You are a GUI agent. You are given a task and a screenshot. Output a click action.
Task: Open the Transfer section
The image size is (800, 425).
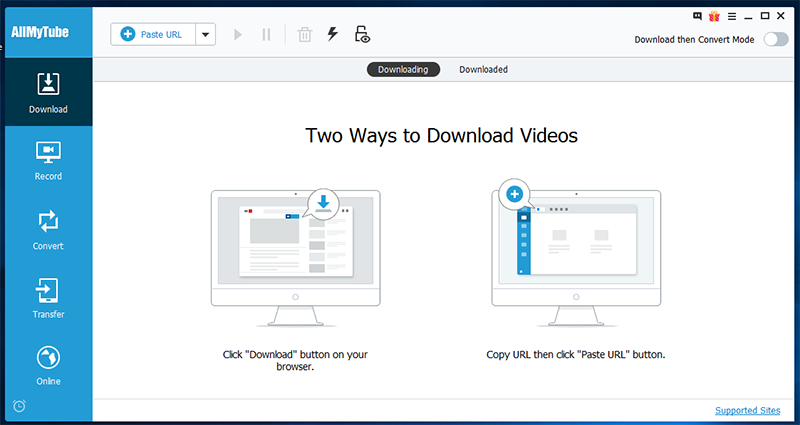coord(48,298)
